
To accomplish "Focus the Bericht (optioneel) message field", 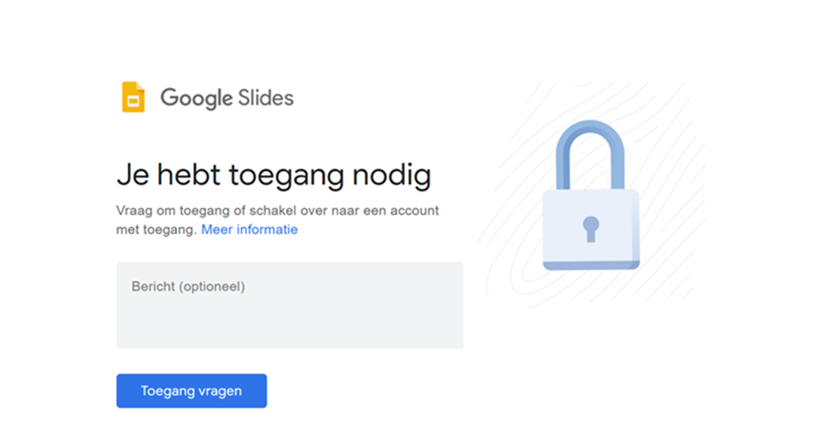I will (x=290, y=305).
